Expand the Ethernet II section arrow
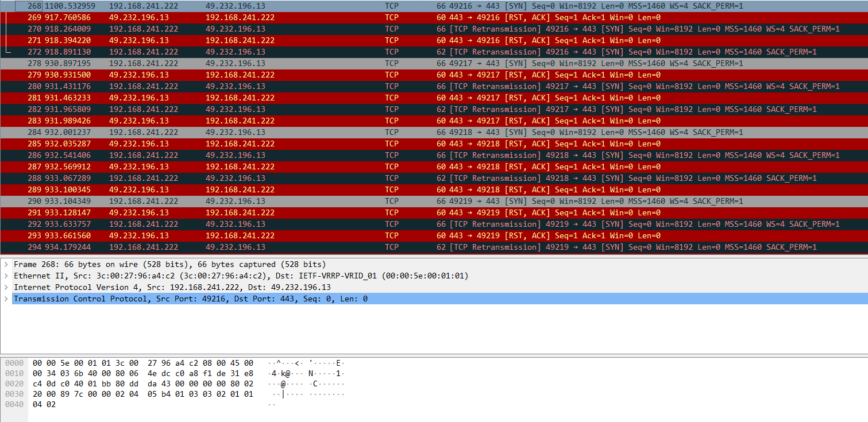 click(x=6, y=276)
